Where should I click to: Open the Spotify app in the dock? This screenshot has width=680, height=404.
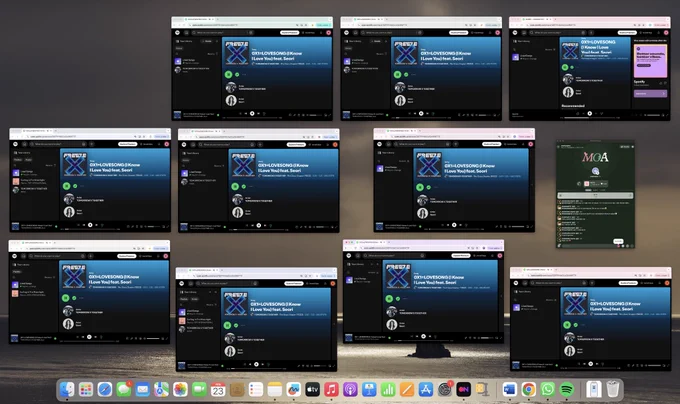click(x=566, y=389)
